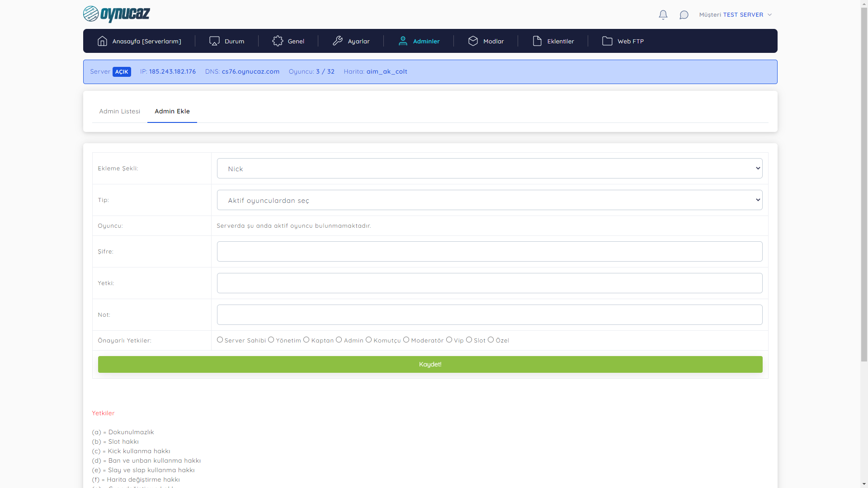Open the Ayarlar wrench icon
The width and height of the screenshot is (868, 488).
click(x=338, y=41)
